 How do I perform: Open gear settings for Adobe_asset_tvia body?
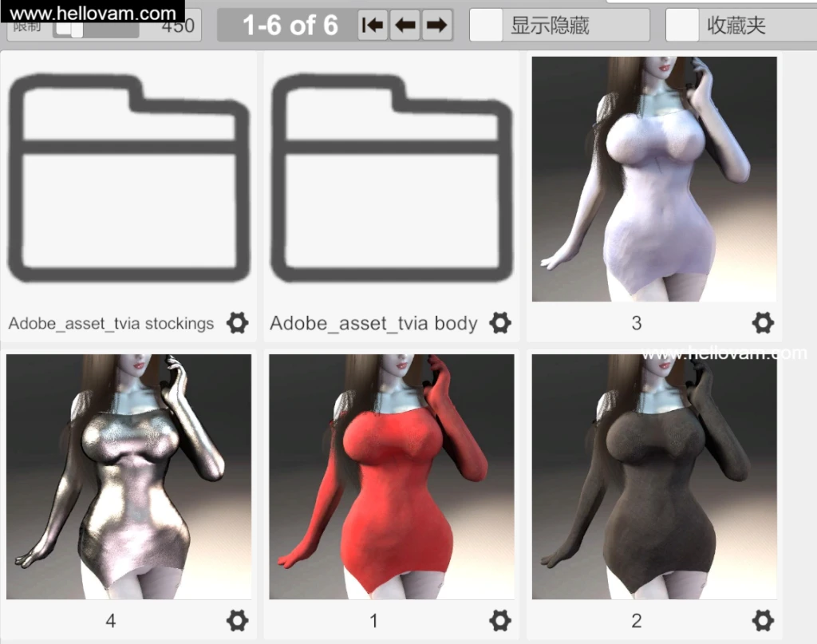[499, 322]
